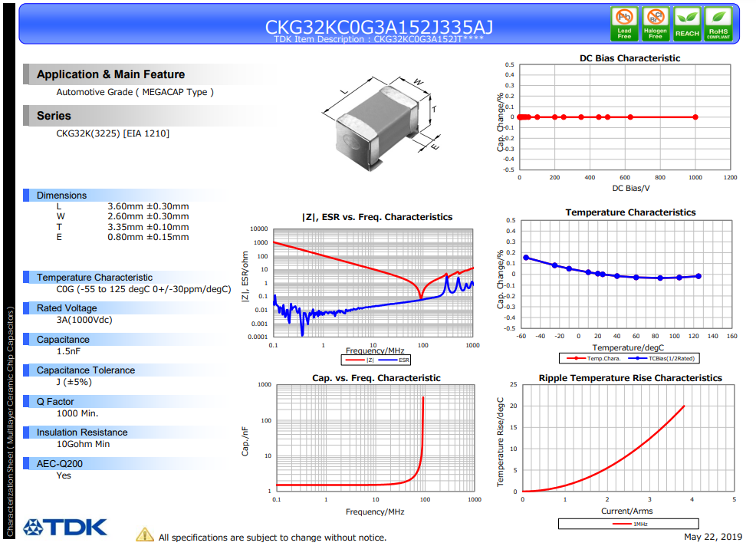The height and width of the screenshot is (546, 756).
Task: Click the Dimensions heading
Action: (x=61, y=196)
